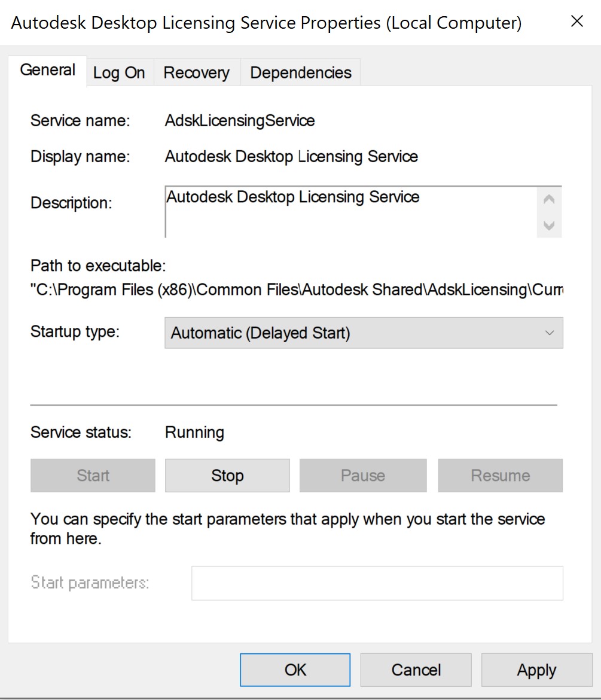This screenshot has width=601, height=700.
Task: Close the properties dialog window
Action: pyautogui.click(x=576, y=22)
